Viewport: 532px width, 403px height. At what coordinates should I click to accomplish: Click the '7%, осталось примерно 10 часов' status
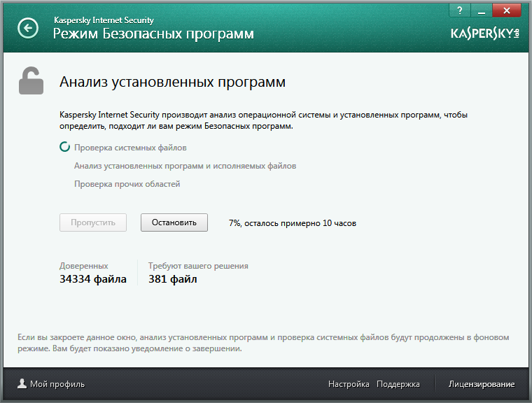coord(293,223)
